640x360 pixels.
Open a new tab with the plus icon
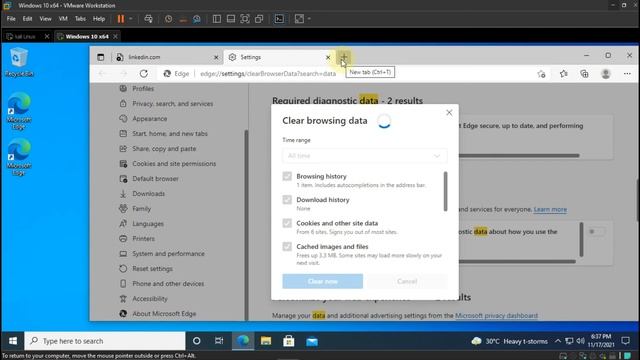tap(344, 57)
